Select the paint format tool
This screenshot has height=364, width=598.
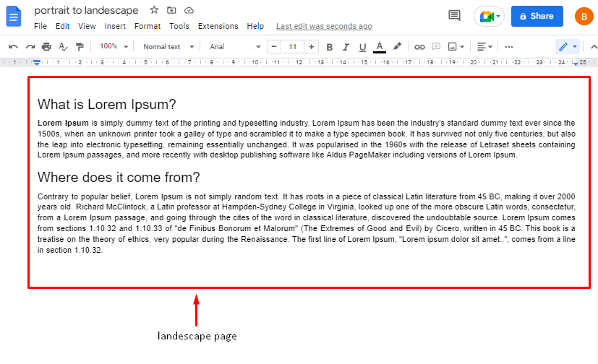[80, 47]
